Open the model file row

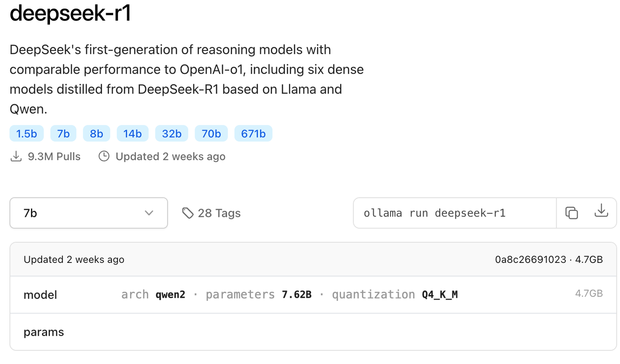40,295
